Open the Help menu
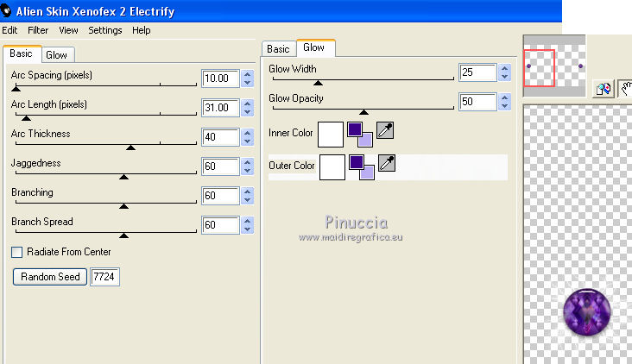The image size is (632, 364). click(141, 30)
